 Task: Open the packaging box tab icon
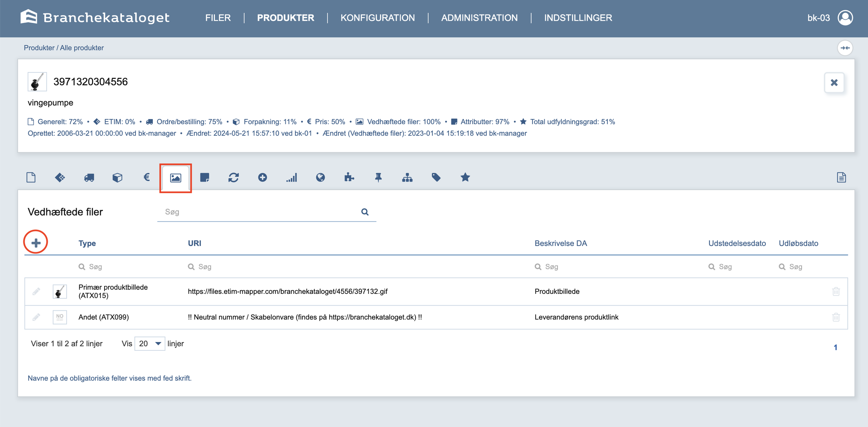point(117,178)
